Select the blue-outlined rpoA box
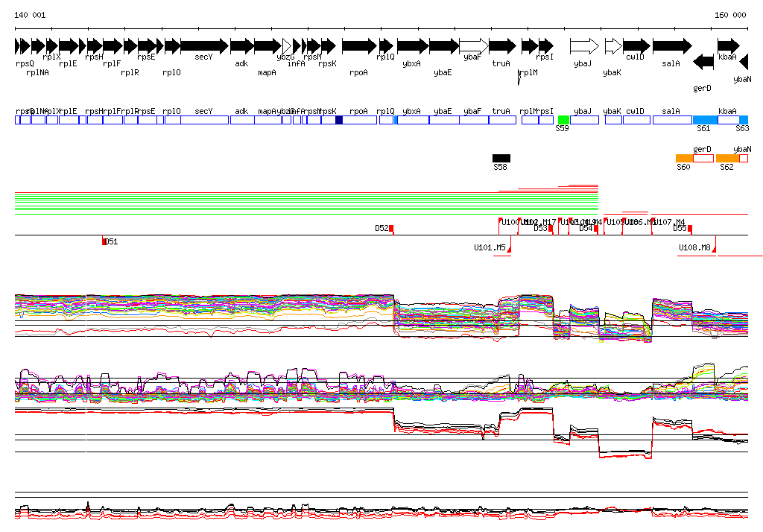Screen dimensions: 763x532 click(x=360, y=120)
